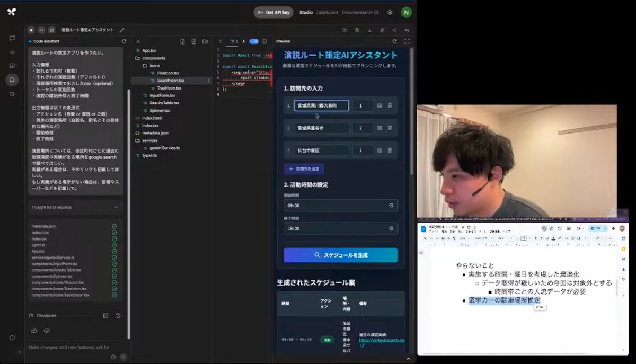Image resolution: width=636 pixels, height=364 pixels.
Task: Click the restore checkpoint icon
Action: click(118, 316)
